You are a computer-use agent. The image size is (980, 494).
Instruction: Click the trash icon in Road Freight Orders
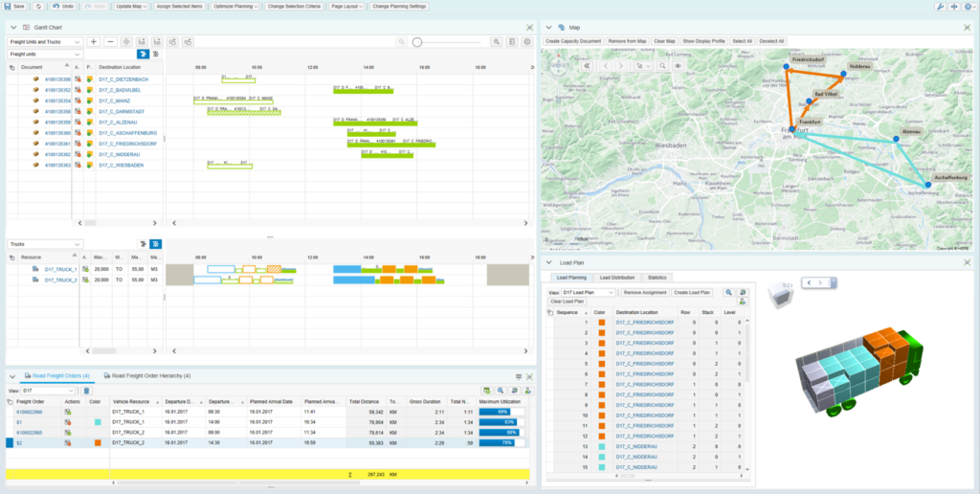pyautogui.click(x=86, y=391)
